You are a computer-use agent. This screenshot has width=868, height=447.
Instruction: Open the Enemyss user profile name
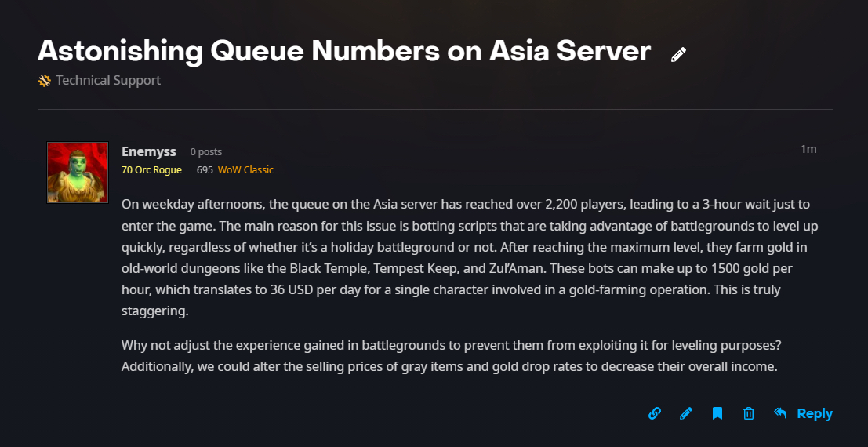(149, 151)
